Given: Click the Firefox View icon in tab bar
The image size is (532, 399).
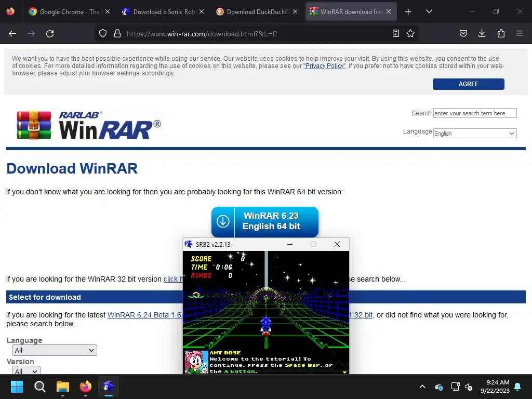Looking at the screenshot, I should (10, 12).
